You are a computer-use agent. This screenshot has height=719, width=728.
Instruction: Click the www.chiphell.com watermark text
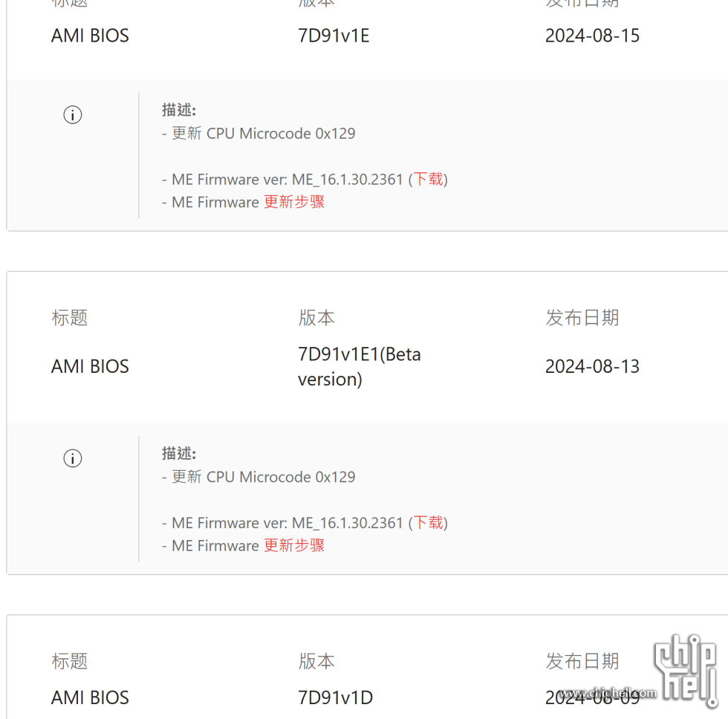coord(608,693)
